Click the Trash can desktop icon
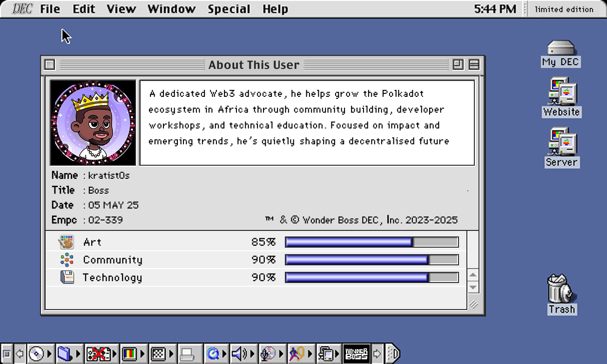The image size is (607, 364). [x=561, y=289]
